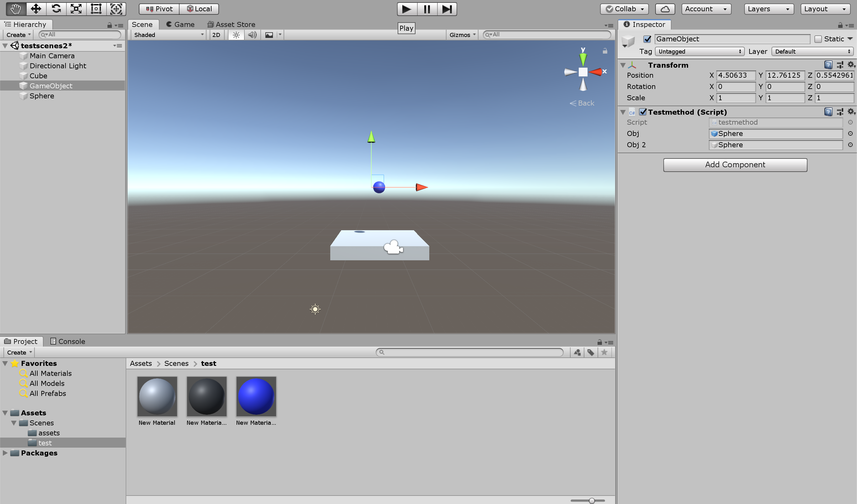Select the Hand tool in toolbar
Screen dimensions: 857x504
16,9
